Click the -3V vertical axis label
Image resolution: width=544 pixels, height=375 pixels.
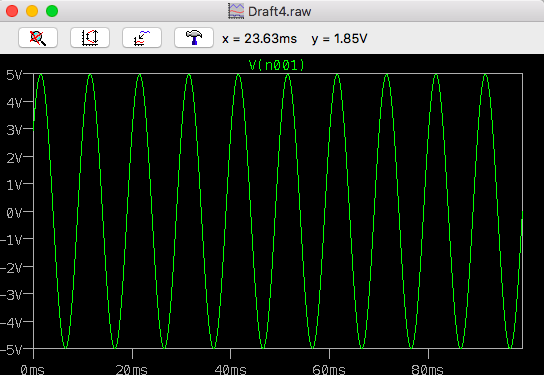coord(11,295)
